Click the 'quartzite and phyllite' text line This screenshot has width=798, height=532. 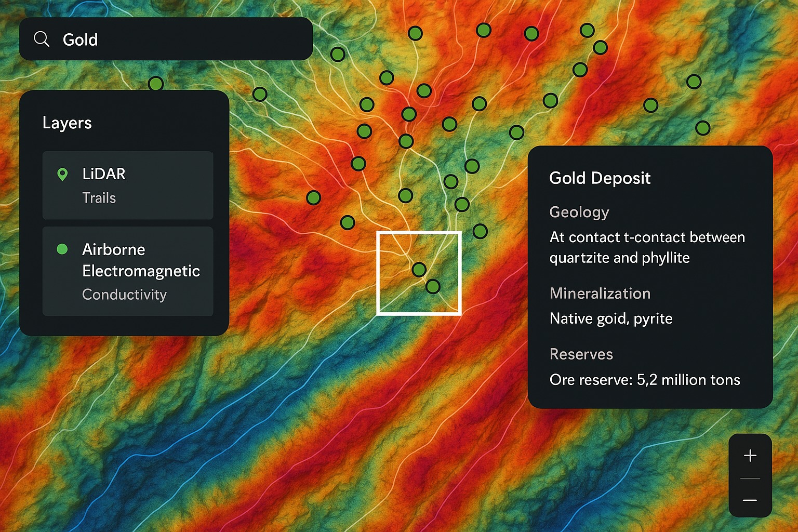pos(619,258)
